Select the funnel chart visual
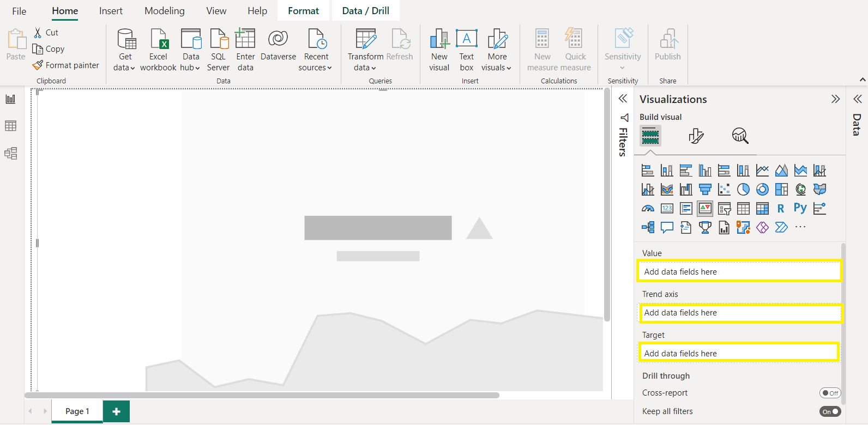This screenshot has height=425, width=868. coord(705,189)
